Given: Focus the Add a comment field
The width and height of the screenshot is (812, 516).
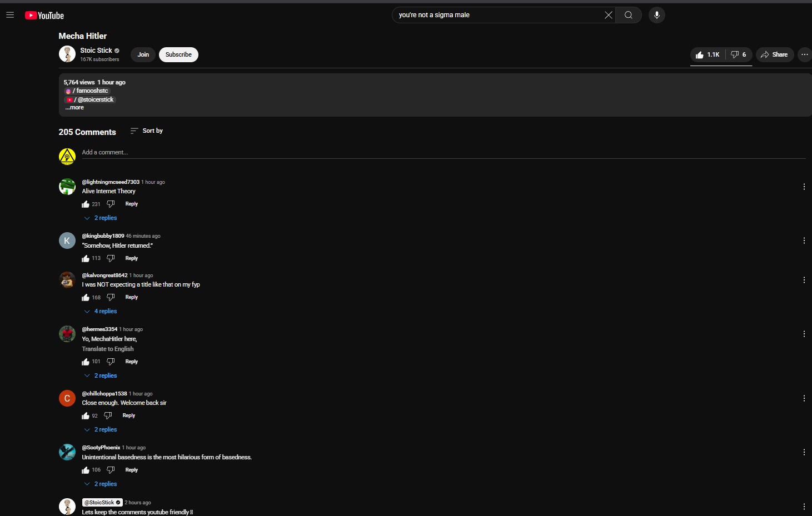Looking at the screenshot, I should pos(444,152).
